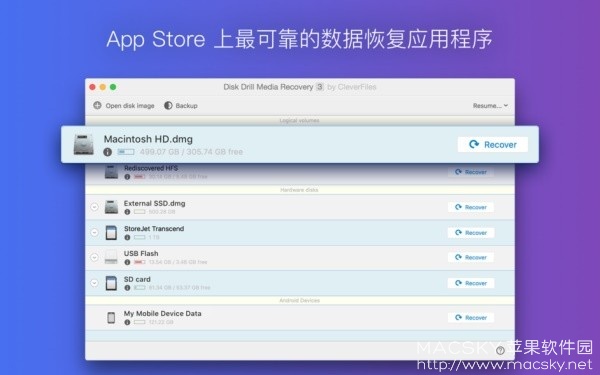Image resolution: width=600 pixels, height=375 pixels.
Task: Click the version 3 badge in title
Action: [x=320, y=87]
